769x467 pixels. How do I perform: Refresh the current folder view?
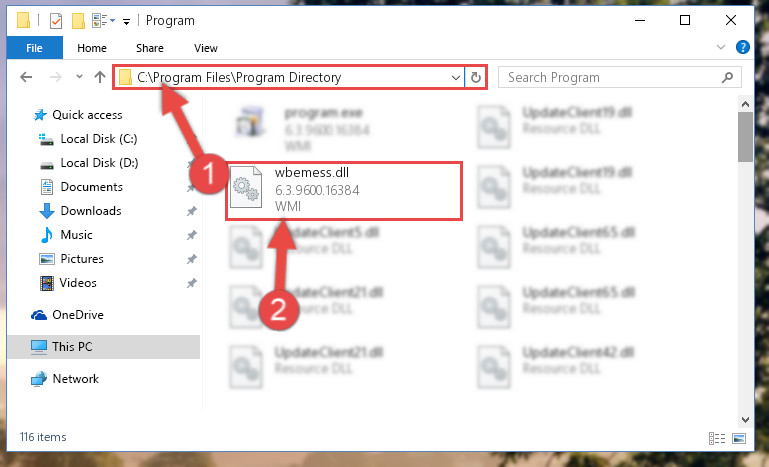(476, 78)
